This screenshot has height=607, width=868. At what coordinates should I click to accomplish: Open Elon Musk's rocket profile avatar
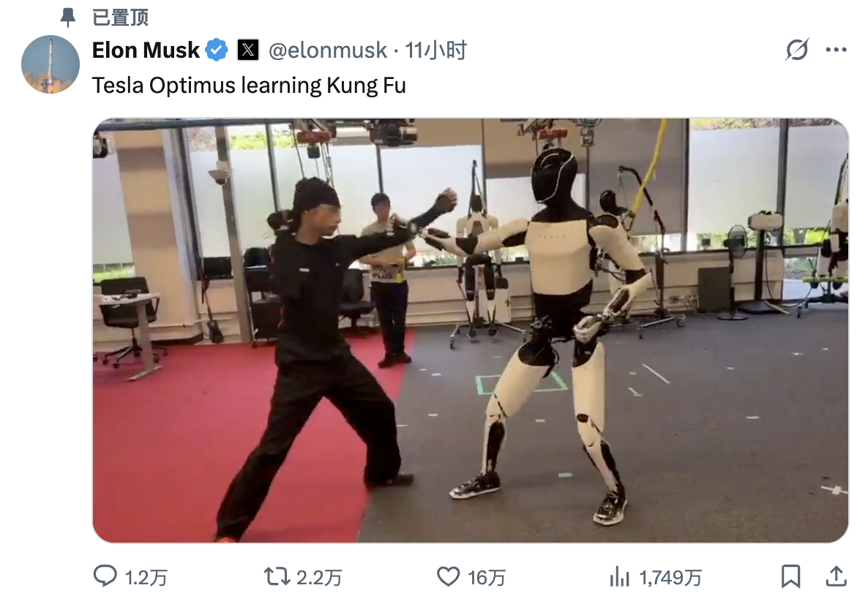(x=50, y=64)
